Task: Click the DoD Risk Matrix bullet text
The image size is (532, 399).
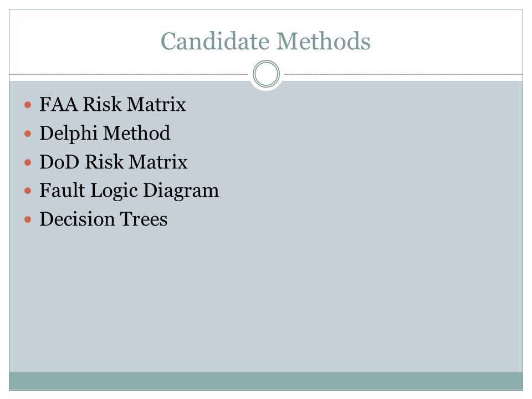Action: coord(113,161)
